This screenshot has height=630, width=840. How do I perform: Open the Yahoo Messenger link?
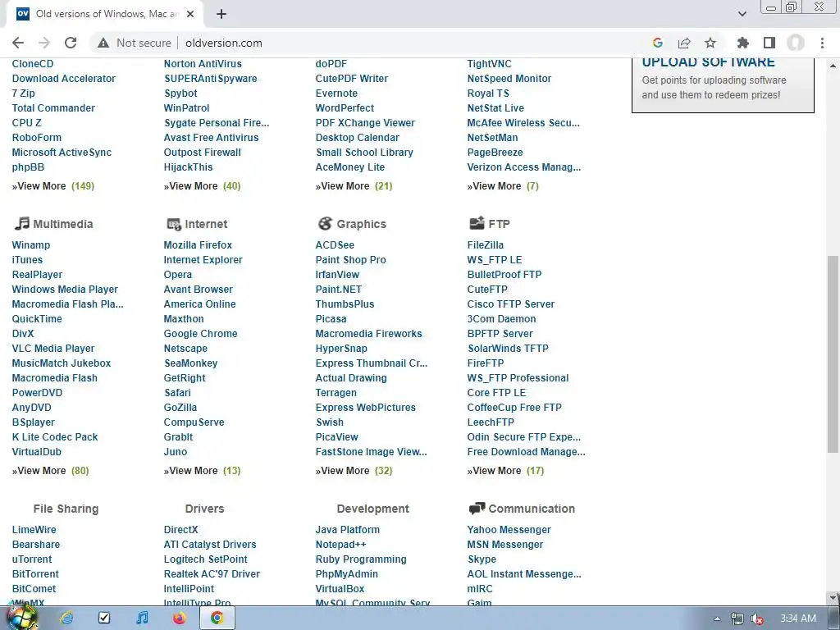click(509, 529)
